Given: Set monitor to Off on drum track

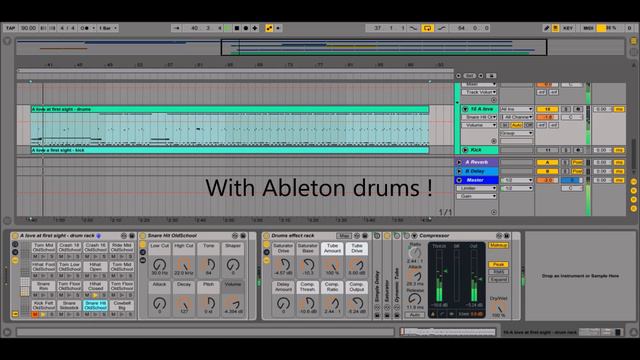Looking at the screenshot, I should (x=528, y=125).
